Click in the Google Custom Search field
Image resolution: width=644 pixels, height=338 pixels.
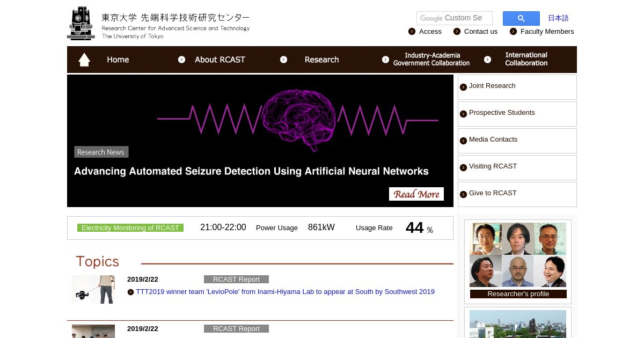[x=455, y=18]
